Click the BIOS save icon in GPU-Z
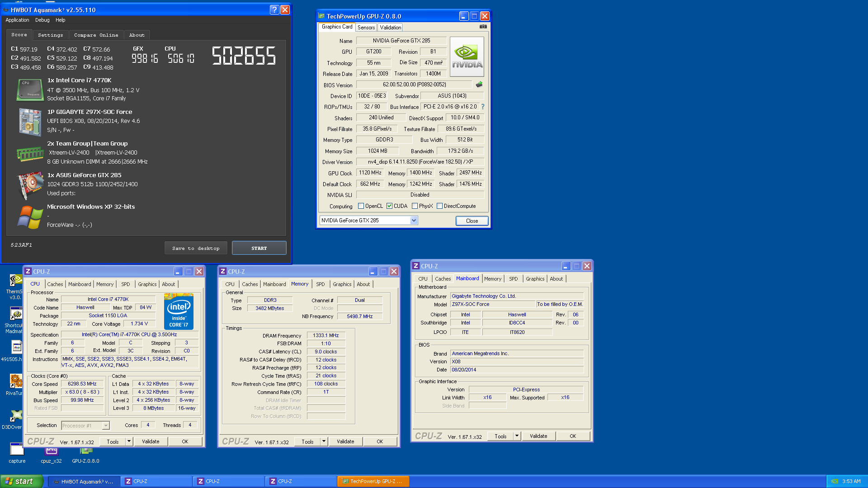Image resolution: width=868 pixels, height=488 pixels. pyautogui.click(x=479, y=84)
